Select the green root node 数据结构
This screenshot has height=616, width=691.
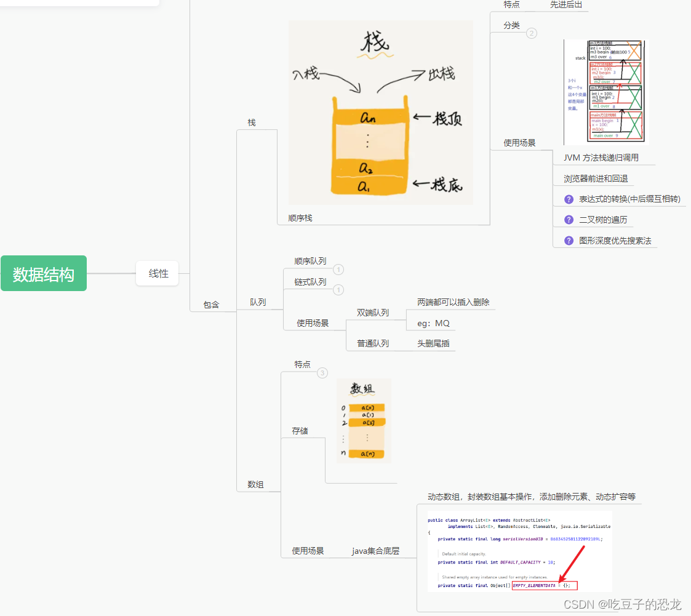pyautogui.click(x=43, y=273)
